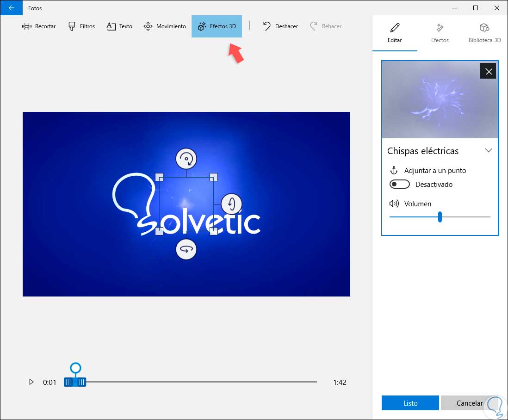
Task: Collapse the Chispas eléctricas panel chevron
Action: coord(488,150)
